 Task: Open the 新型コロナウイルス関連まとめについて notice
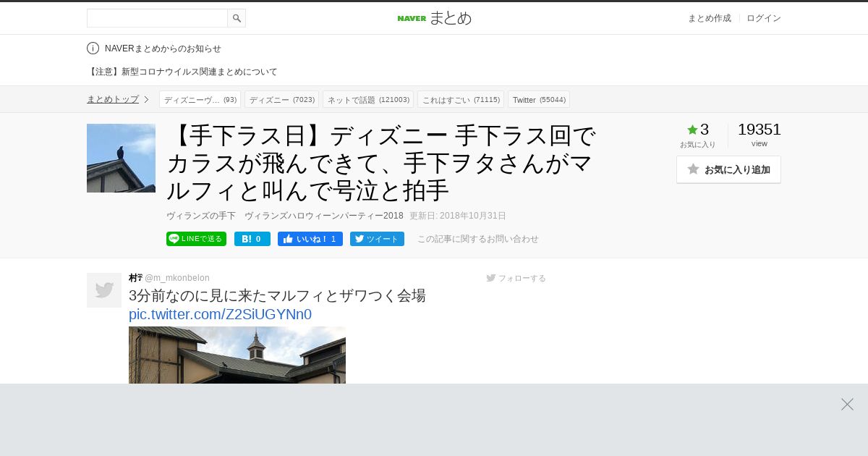pos(182,72)
